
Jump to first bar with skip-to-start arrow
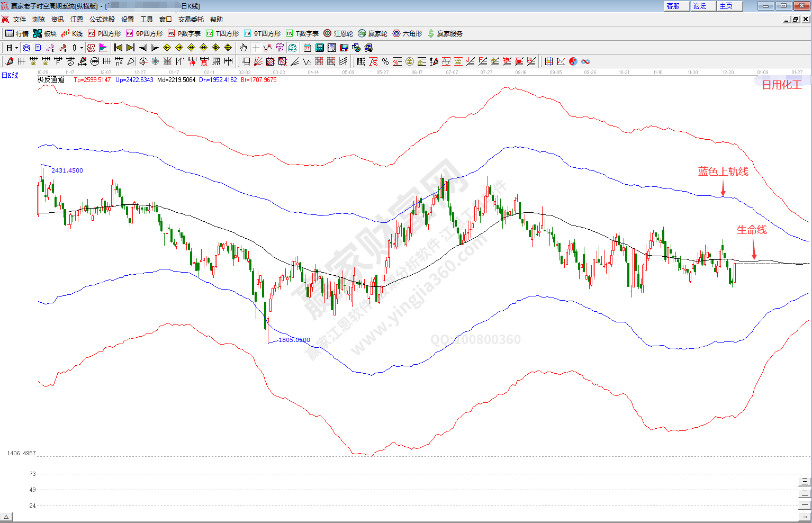click(x=118, y=48)
